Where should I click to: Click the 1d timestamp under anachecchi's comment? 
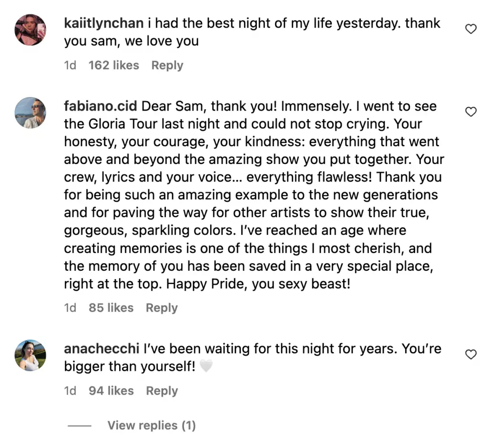click(x=70, y=391)
